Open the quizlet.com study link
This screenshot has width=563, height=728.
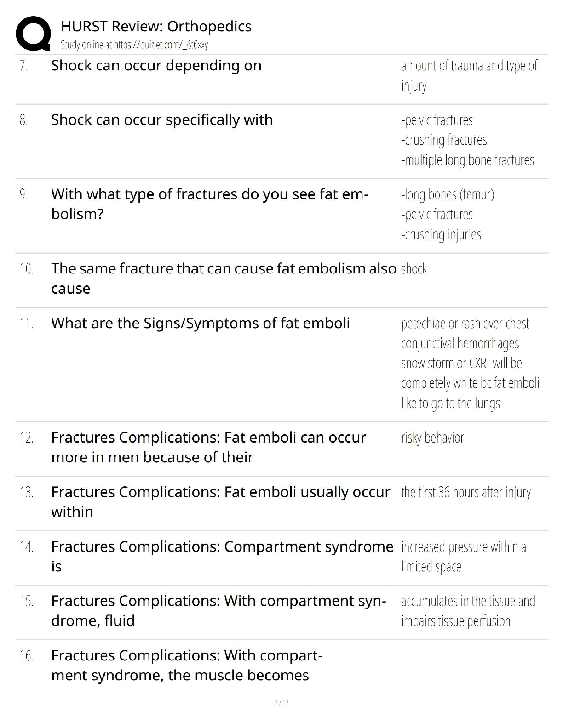(134, 45)
